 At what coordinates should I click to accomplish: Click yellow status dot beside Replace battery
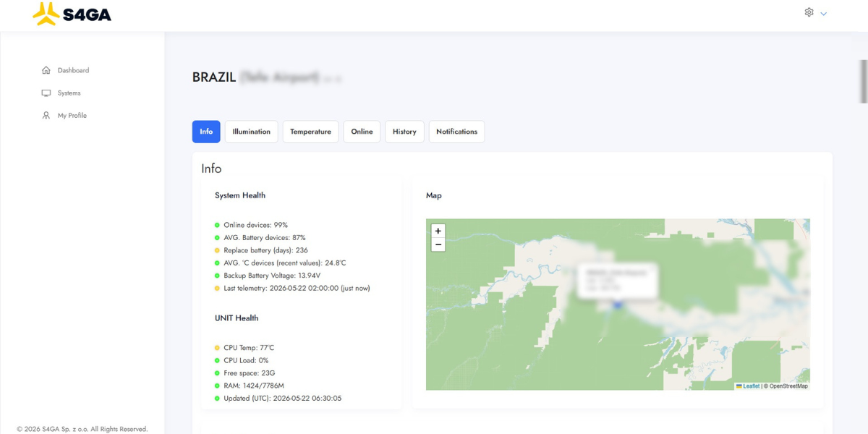pos(217,250)
